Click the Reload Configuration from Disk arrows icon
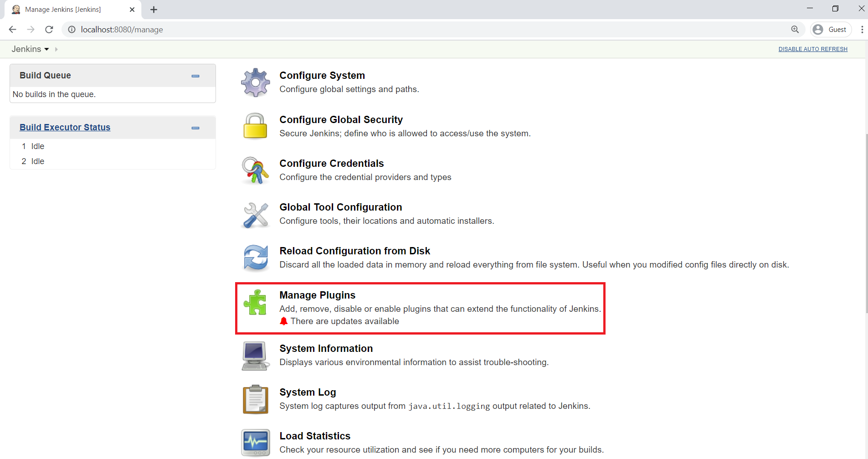This screenshot has height=459, width=868. [256, 258]
